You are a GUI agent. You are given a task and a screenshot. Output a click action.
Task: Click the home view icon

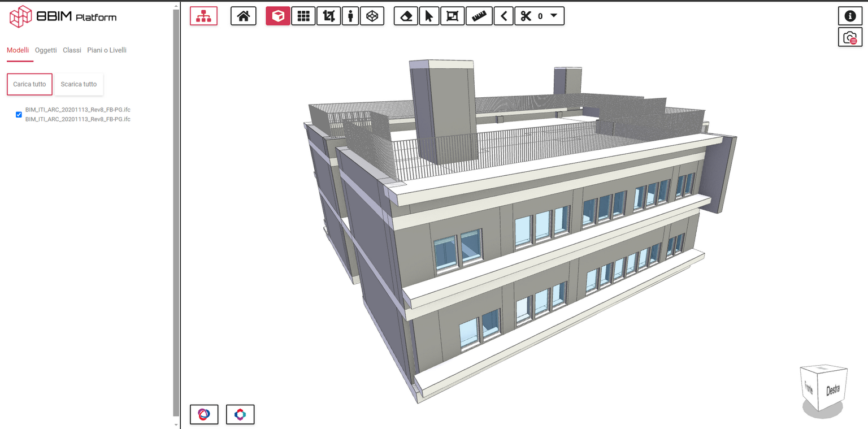tap(243, 16)
